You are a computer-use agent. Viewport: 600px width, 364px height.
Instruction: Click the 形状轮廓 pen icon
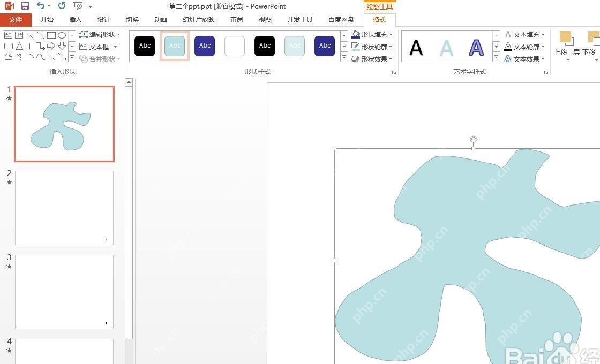pos(356,47)
